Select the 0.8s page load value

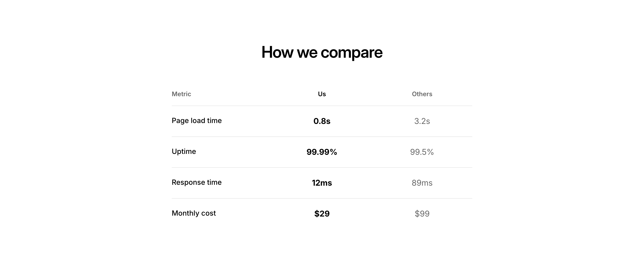pyautogui.click(x=322, y=121)
